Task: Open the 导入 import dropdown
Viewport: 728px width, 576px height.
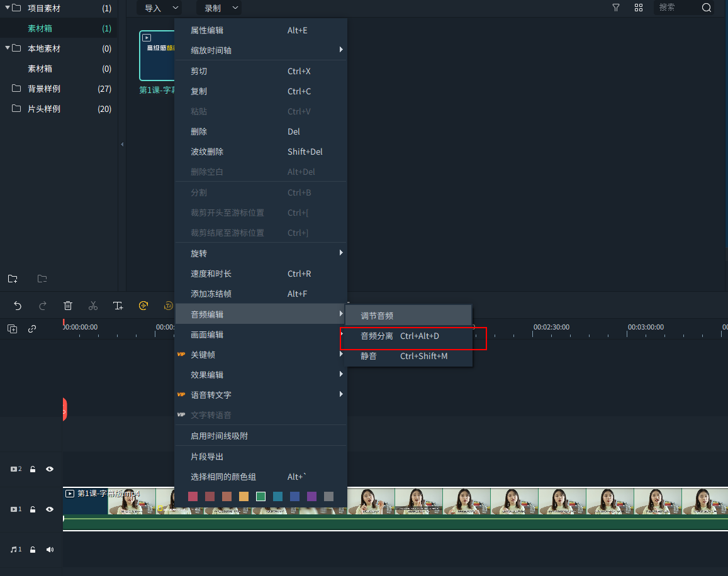Action: [x=159, y=8]
